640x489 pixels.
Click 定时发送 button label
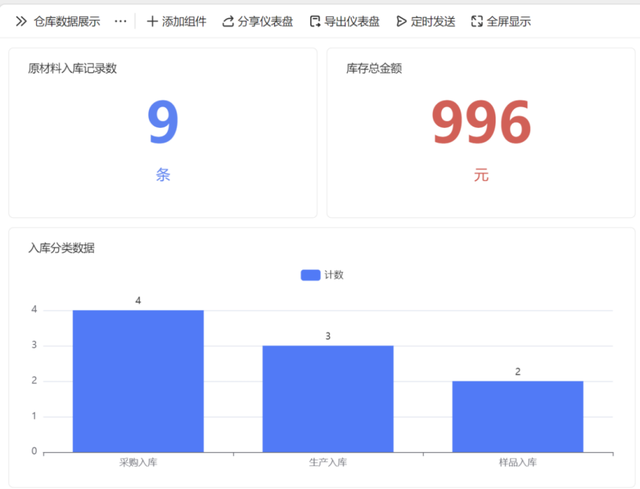(433, 21)
